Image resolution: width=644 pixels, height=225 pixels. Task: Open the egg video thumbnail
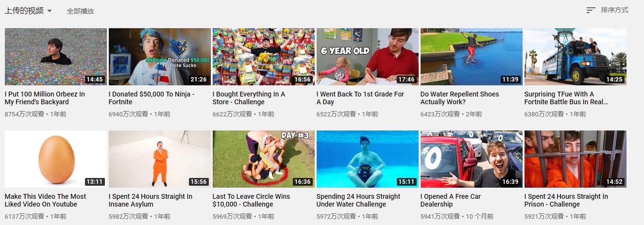pos(56,159)
